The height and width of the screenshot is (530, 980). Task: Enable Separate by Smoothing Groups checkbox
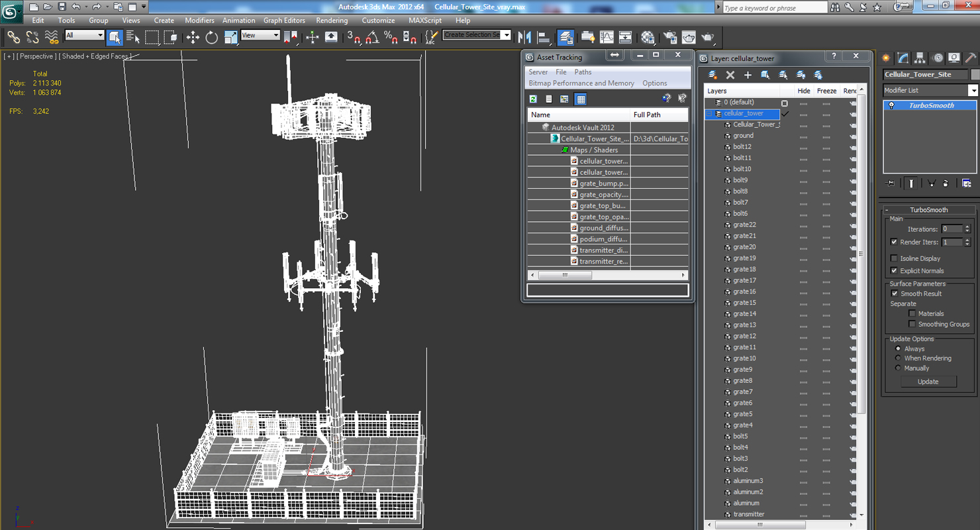(912, 324)
